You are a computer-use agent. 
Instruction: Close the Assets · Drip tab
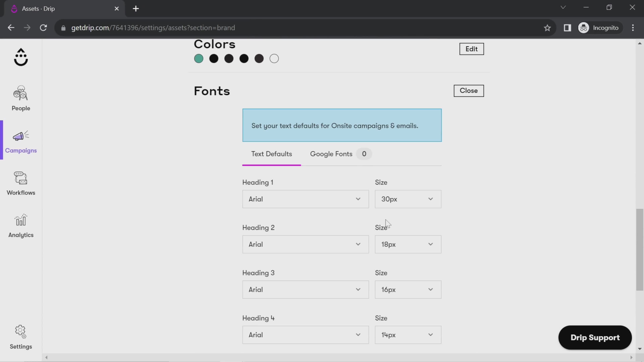[x=117, y=9]
